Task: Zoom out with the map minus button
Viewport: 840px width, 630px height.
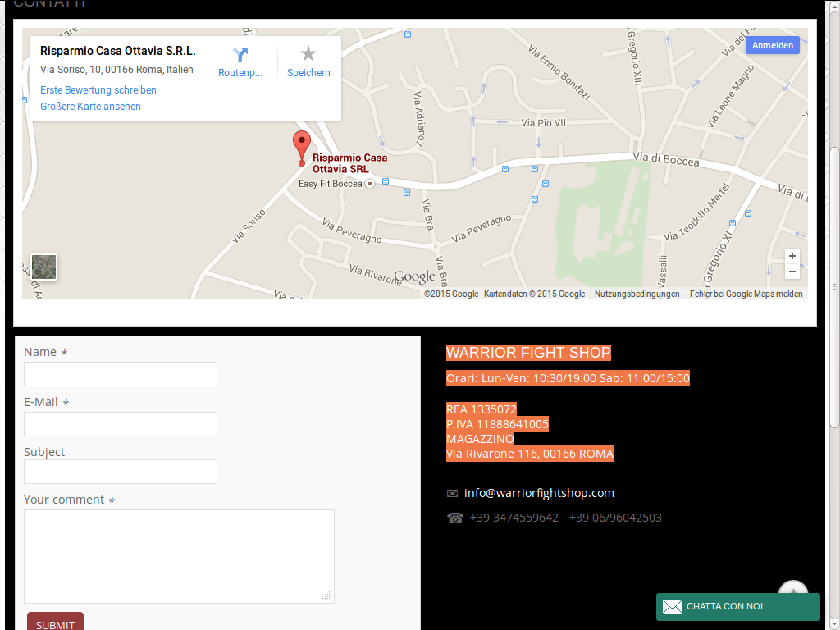Action: [792, 272]
